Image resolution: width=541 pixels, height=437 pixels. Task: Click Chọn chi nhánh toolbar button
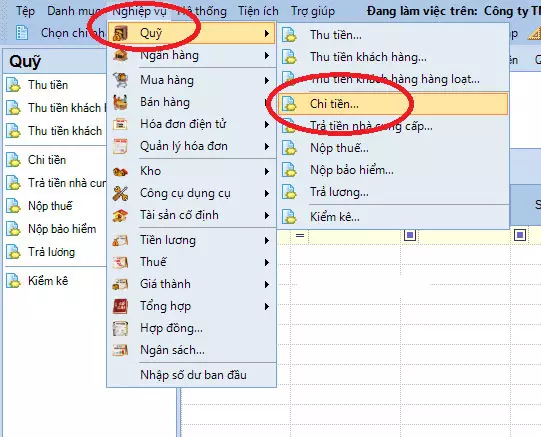pyautogui.click(x=60, y=33)
